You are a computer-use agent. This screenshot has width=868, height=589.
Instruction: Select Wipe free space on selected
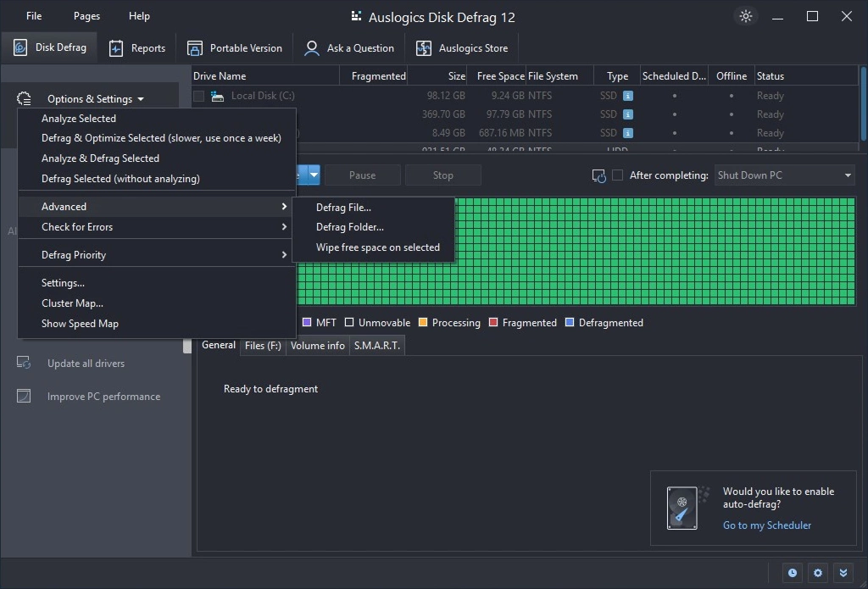(377, 247)
